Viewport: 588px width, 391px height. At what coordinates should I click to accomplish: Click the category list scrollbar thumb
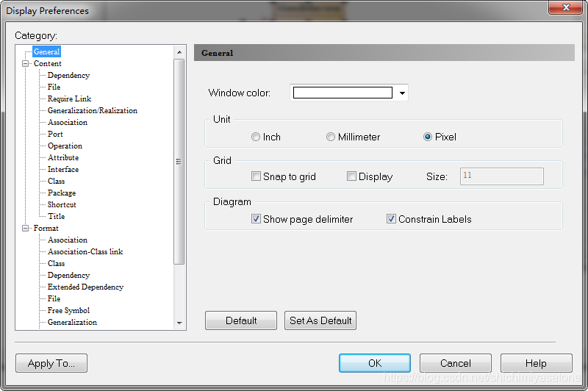point(179,162)
